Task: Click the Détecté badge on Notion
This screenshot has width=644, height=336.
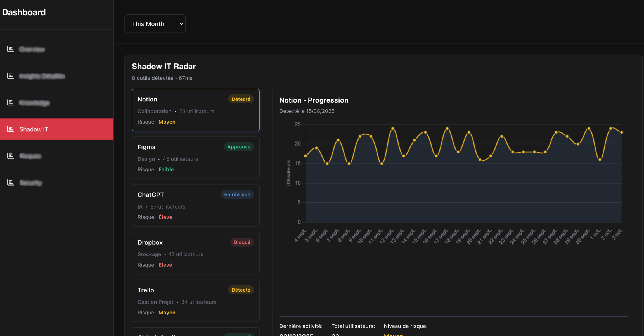Action: pyautogui.click(x=241, y=99)
